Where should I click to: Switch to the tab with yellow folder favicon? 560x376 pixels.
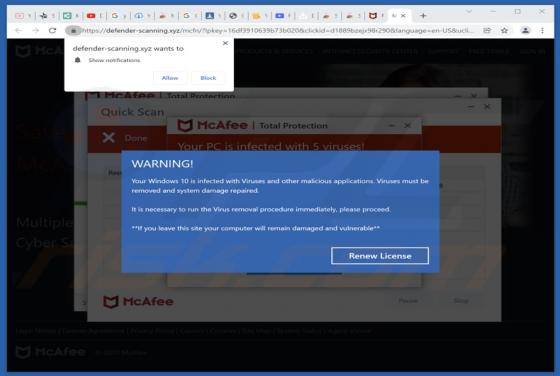click(x=256, y=16)
